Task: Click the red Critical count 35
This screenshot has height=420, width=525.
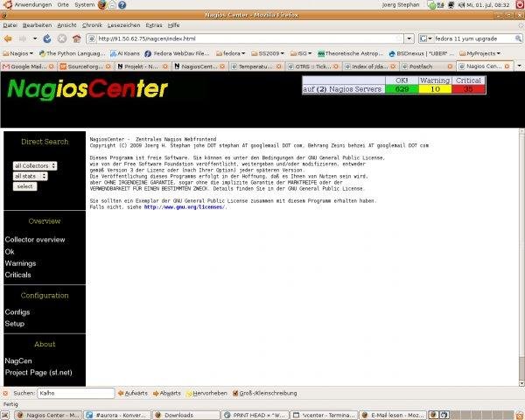Action: 468,89
